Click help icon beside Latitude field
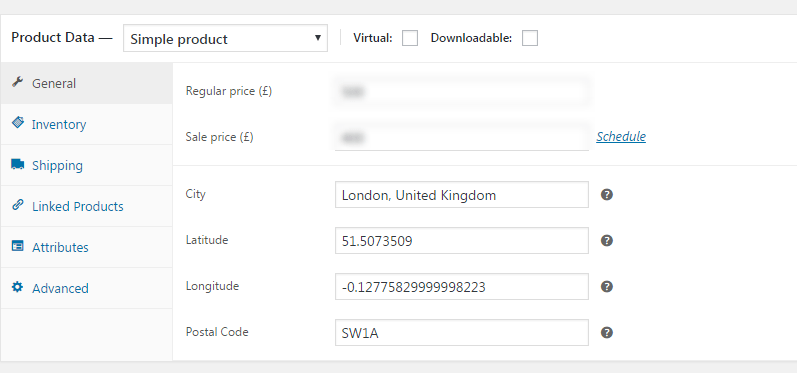Screen dimensions: 797x373 coord(606,240)
